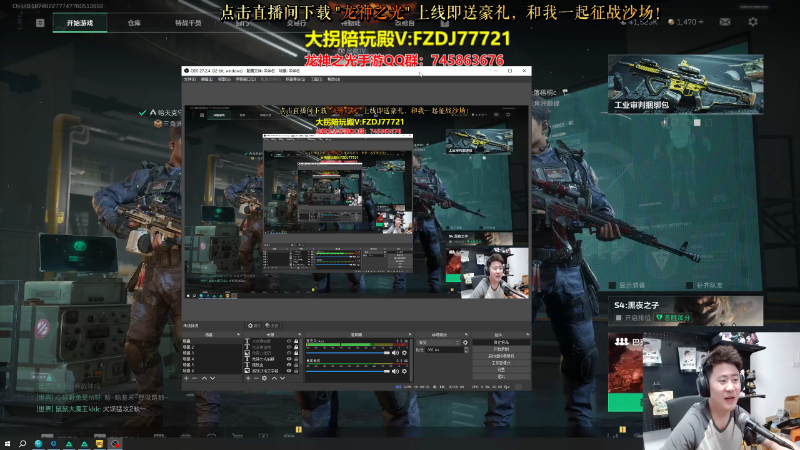Open source properties gear in sources toolbar
800x450 pixels.
click(x=264, y=378)
